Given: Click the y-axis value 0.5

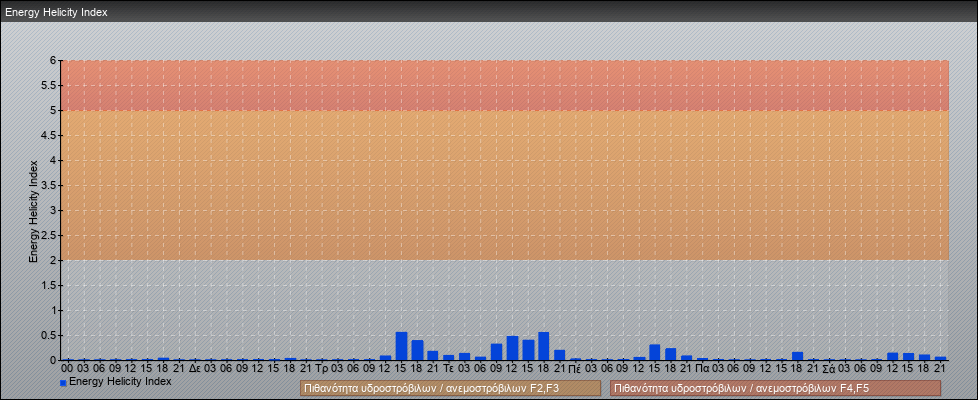Looking at the screenshot, I should pos(50,335).
